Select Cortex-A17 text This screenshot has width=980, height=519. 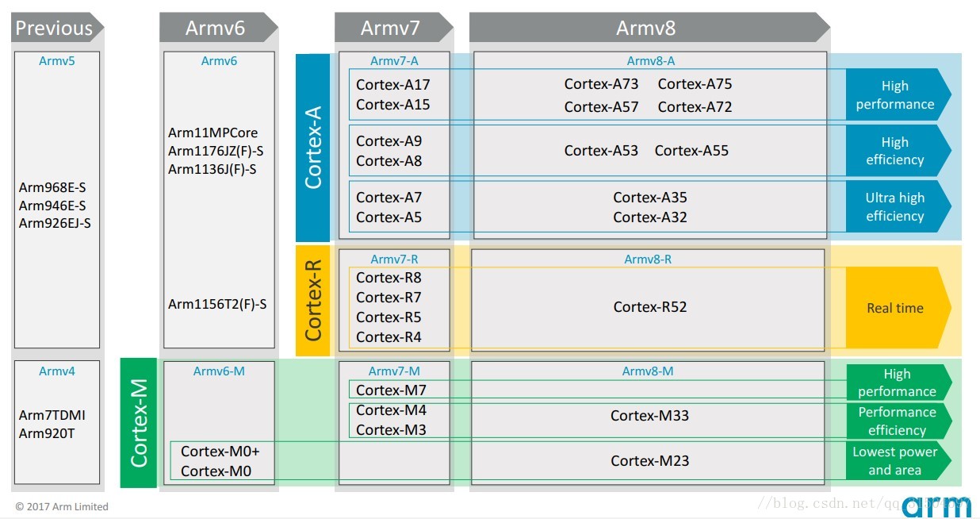click(393, 84)
